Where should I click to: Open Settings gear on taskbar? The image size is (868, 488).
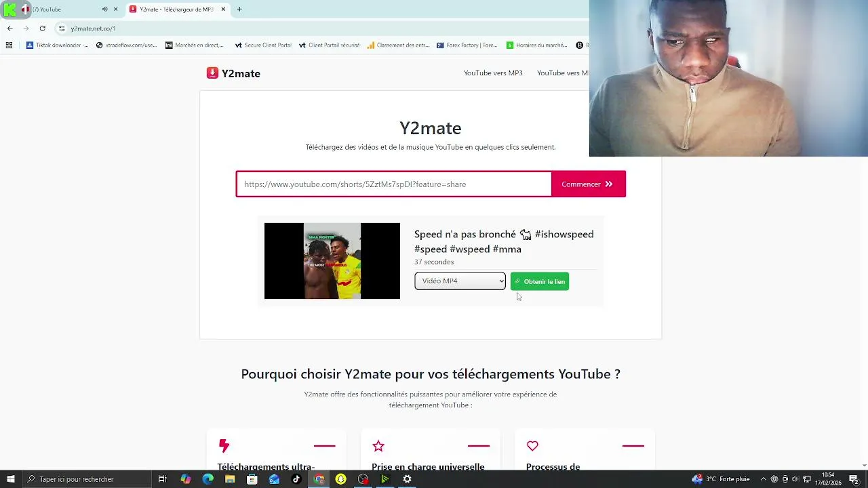point(407,479)
